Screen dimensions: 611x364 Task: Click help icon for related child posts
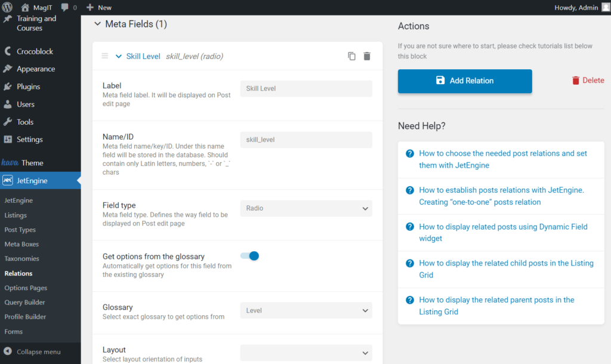409,263
